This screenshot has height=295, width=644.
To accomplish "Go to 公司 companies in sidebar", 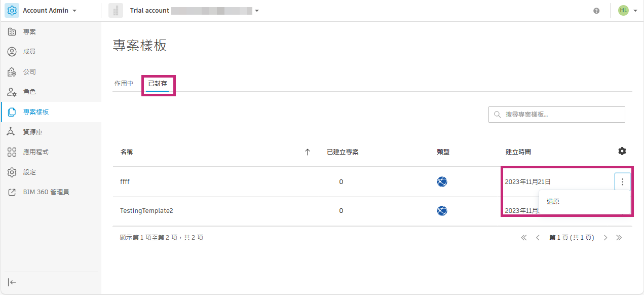I will pos(29,72).
